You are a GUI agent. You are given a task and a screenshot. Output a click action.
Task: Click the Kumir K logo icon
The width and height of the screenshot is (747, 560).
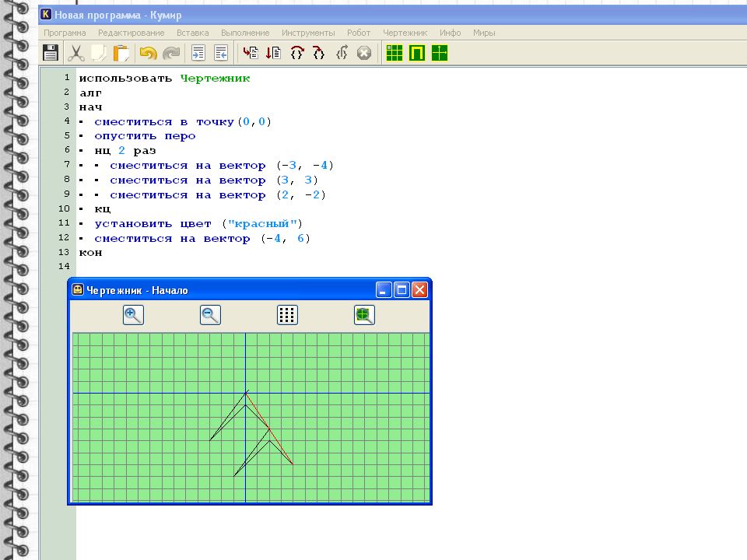tap(46, 14)
